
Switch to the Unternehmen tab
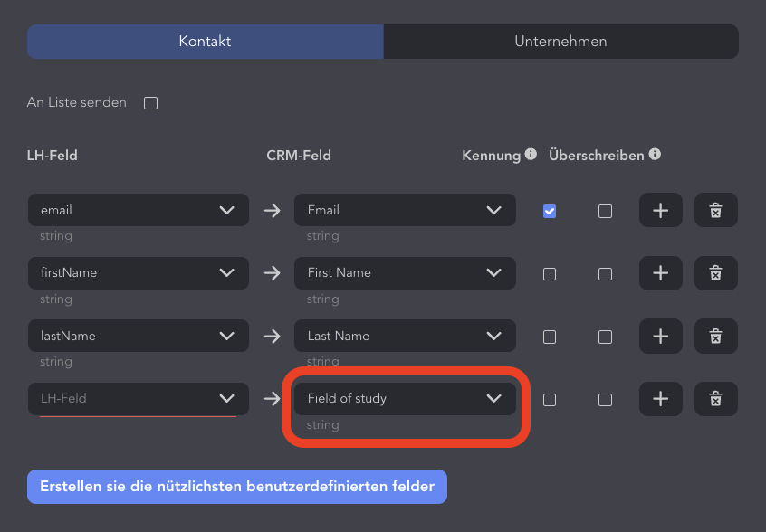click(560, 42)
